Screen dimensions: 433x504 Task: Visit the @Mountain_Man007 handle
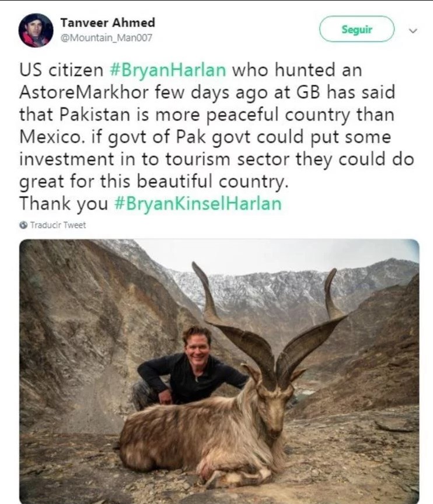(106, 38)
